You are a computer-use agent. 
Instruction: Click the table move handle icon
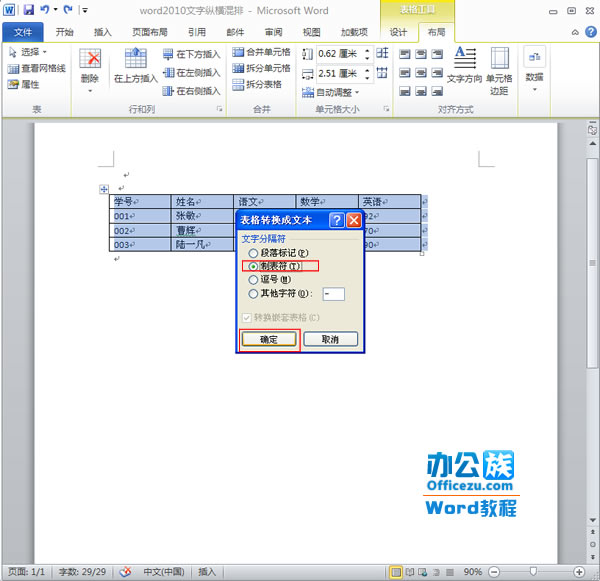[x=104, y=189]
